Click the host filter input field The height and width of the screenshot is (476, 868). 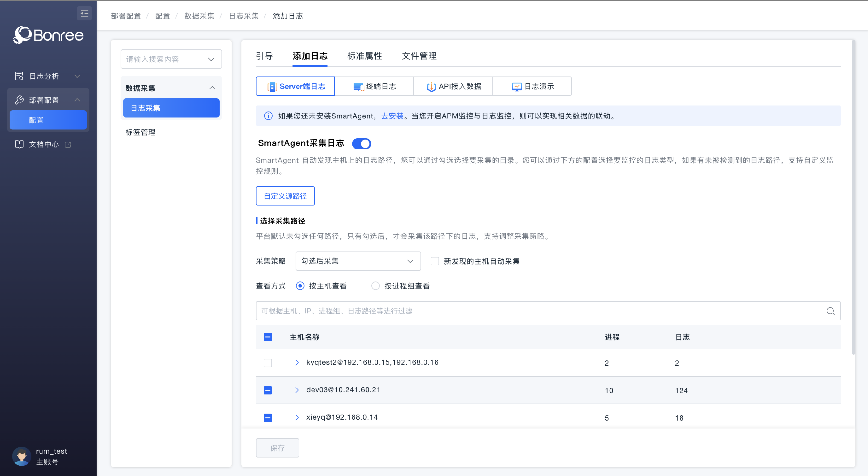tap(539, 311)
